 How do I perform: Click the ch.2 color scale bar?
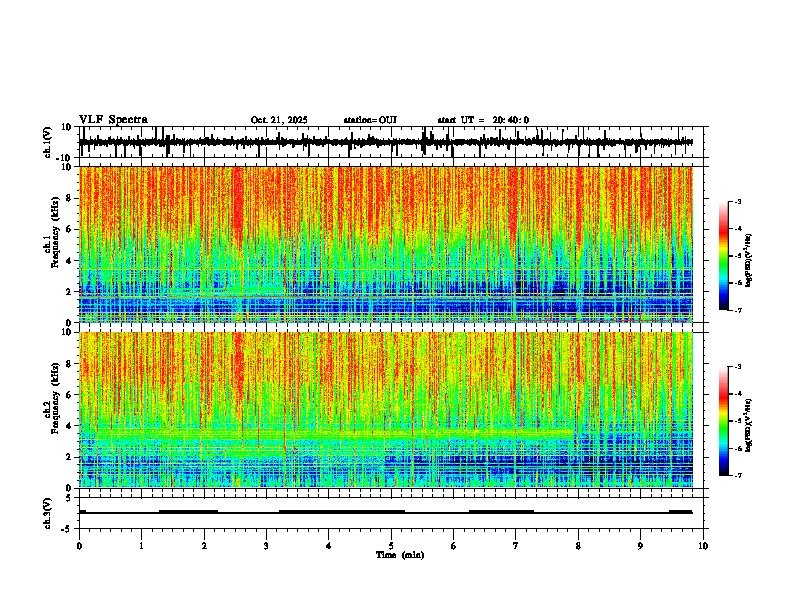coord(723,421)
